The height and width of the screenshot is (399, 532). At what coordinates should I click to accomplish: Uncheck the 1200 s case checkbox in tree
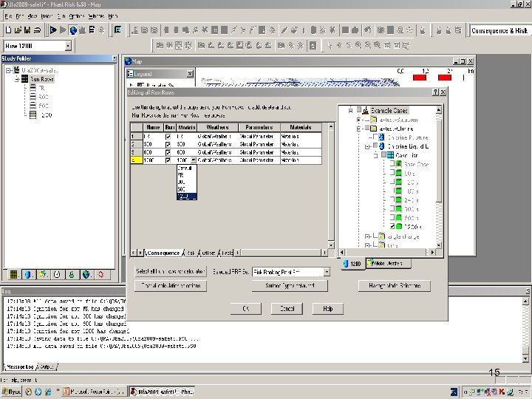[x=392, y=226]
